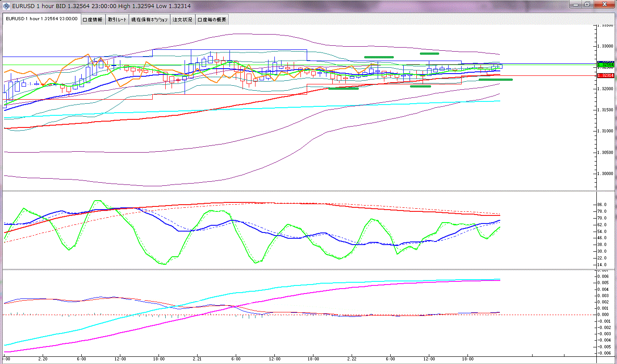
Task: Click the red 1.32314 price label
Action: 606,76
